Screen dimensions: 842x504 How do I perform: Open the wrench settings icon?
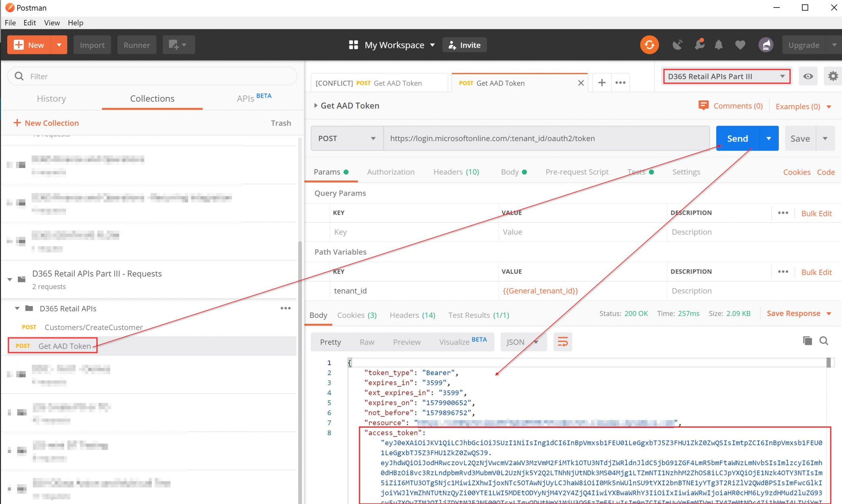point(699,44)
